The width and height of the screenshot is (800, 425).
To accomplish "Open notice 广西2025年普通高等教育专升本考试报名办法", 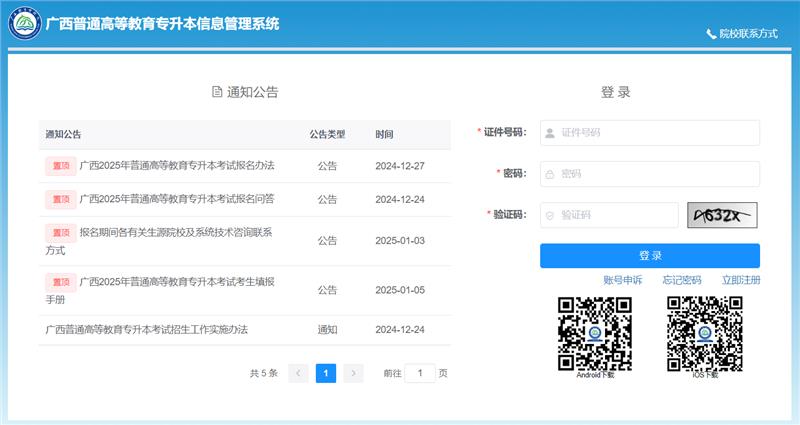I will point(177,165).
